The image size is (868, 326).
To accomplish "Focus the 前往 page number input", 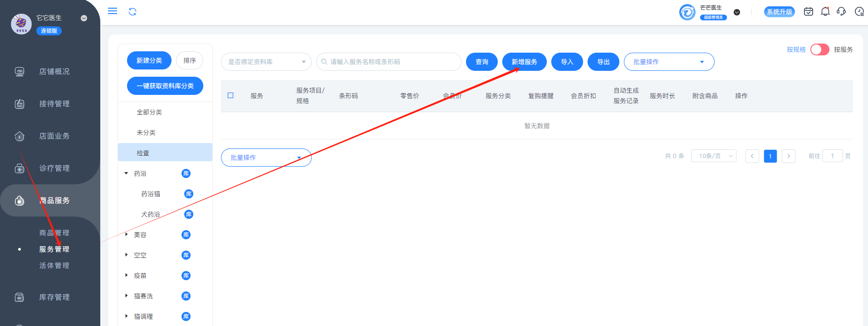I will tap(833, 156).
